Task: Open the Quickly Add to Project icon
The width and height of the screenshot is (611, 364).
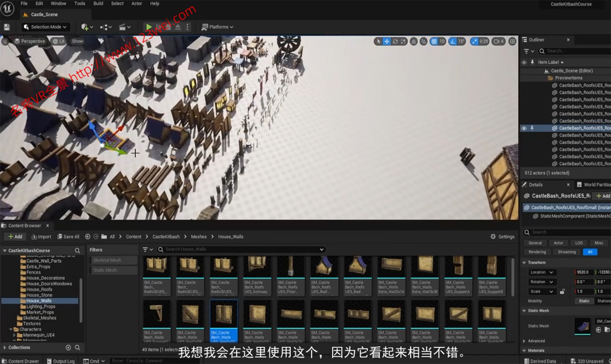Action: (85, 27)
